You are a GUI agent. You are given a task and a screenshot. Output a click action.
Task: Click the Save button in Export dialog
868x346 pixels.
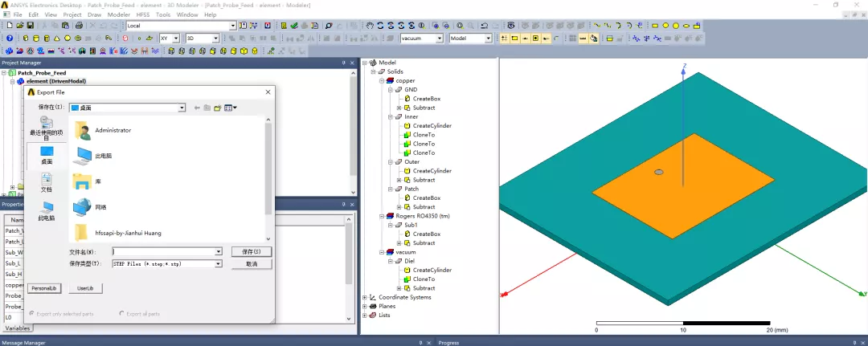point(252,251)
